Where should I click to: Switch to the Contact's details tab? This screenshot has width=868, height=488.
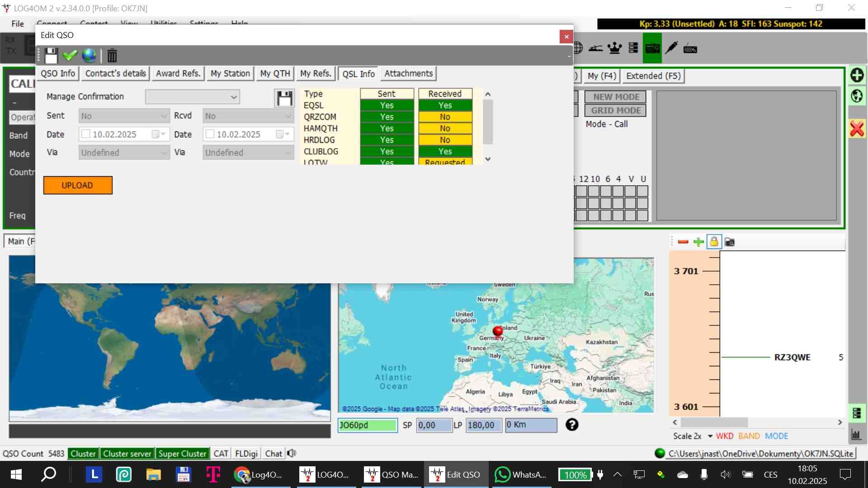click(x=116, y=74)
